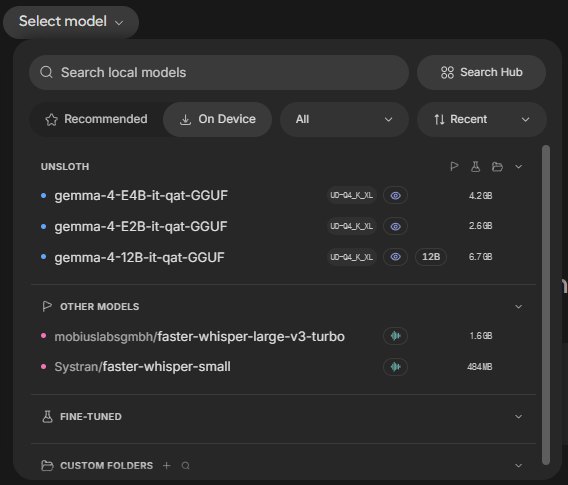The width and height of the screenshot is (568, 485).
Task: Click the 12B parameter badge
Action: [x=431, y=257]
